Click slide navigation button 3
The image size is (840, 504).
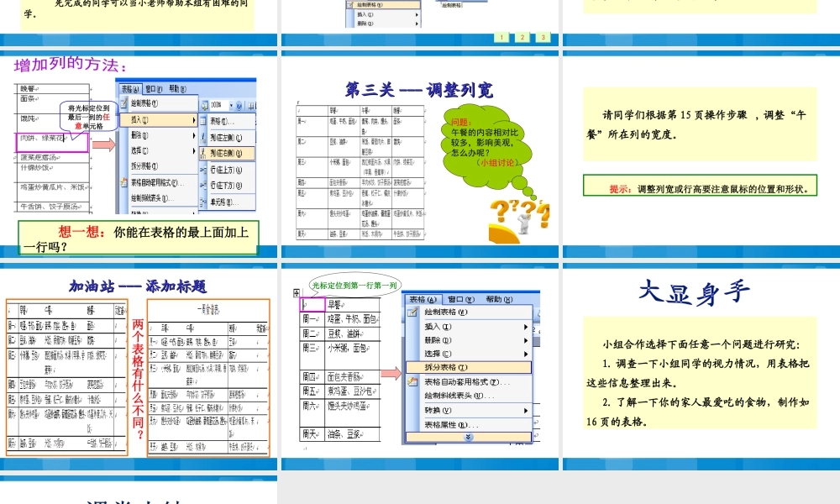coord(543,38)
